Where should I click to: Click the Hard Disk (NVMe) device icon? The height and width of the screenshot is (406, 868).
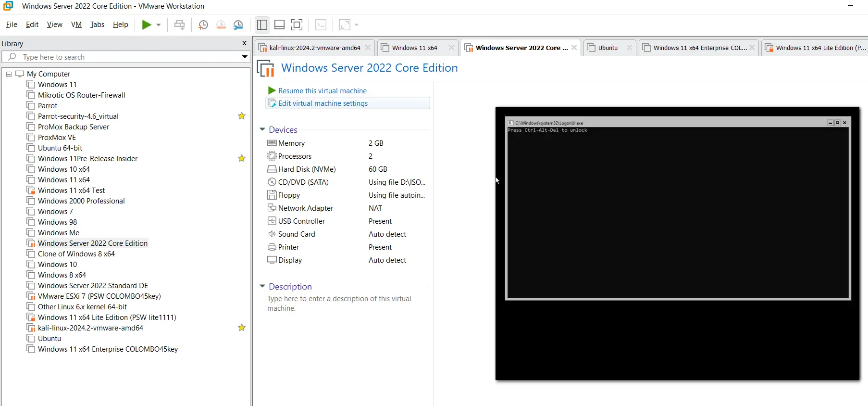click(x=272, y=169)
